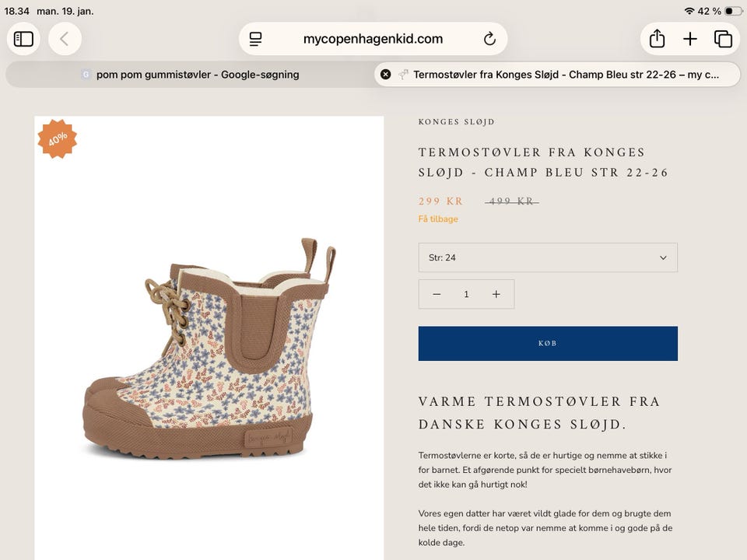
Task: Open page settings menu in address bar
Action: pos(256,39)
